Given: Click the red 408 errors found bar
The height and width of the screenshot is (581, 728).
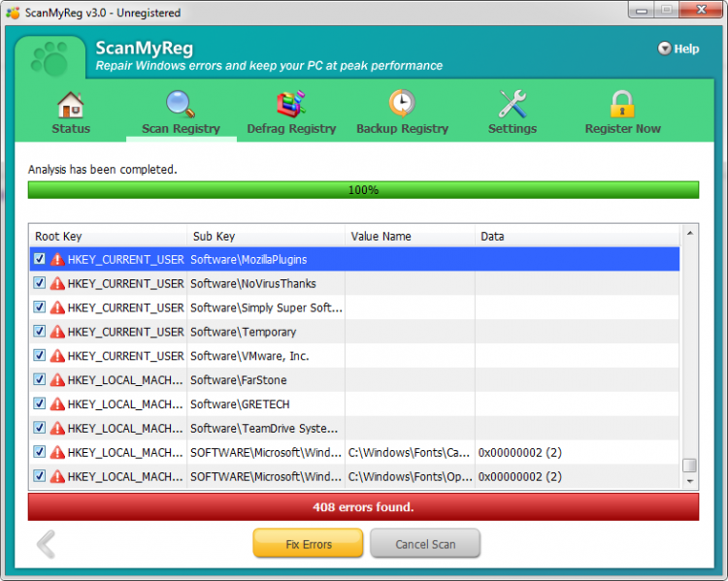Looking at the screenshot, I should [363, 506].
